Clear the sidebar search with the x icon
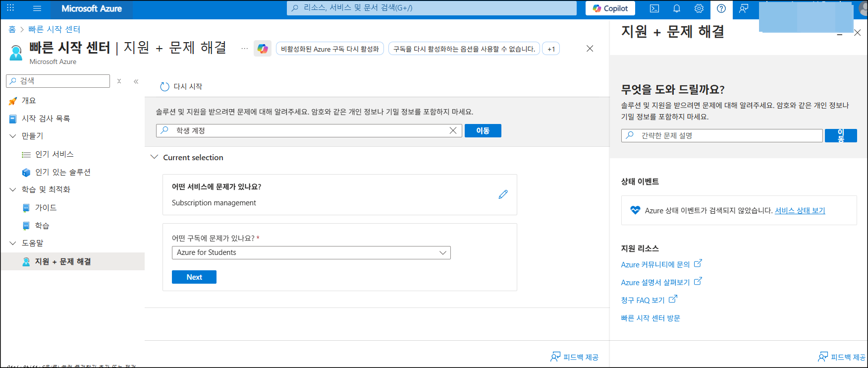This screenshot has height=368, width=868. pyautogui.click(x=119, y=81)
